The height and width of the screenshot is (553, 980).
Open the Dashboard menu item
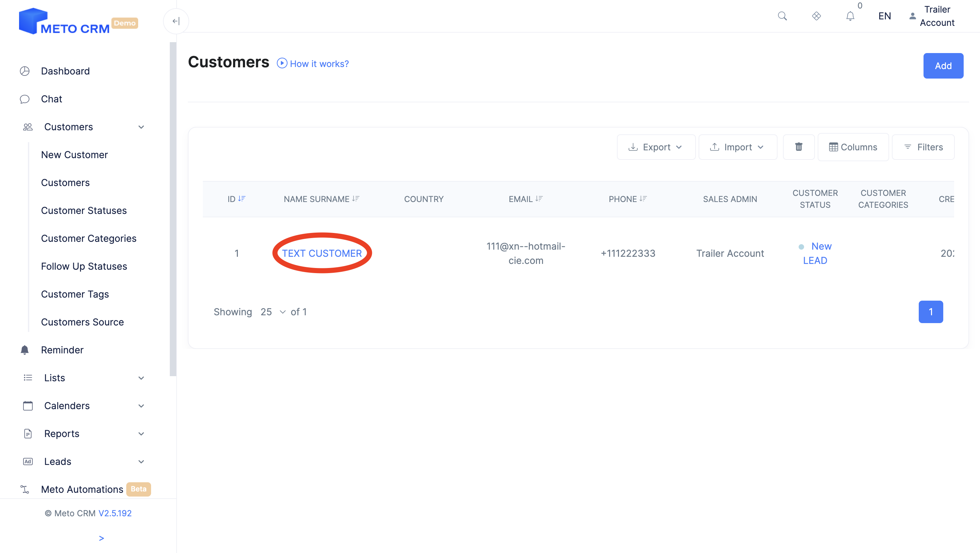(65, 71)
